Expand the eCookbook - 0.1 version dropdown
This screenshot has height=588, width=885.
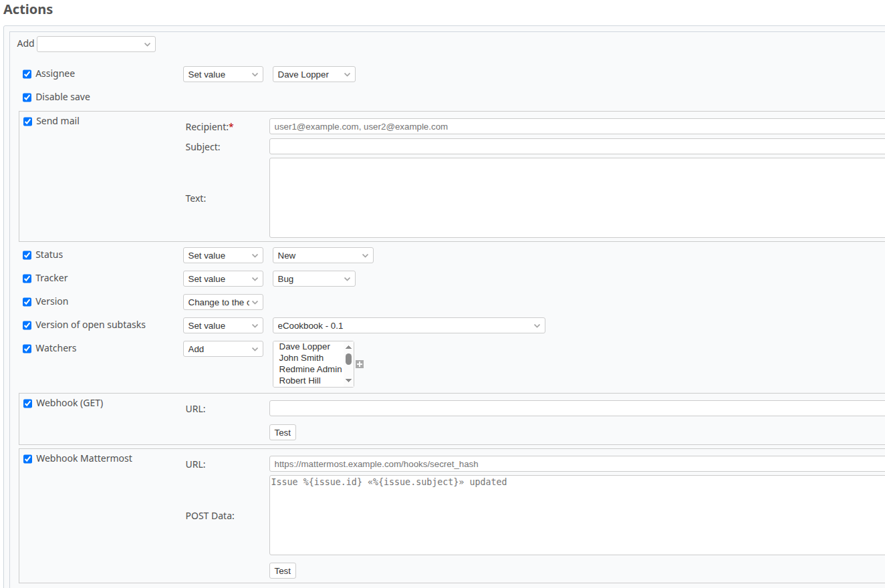click(x=408, y=326)
